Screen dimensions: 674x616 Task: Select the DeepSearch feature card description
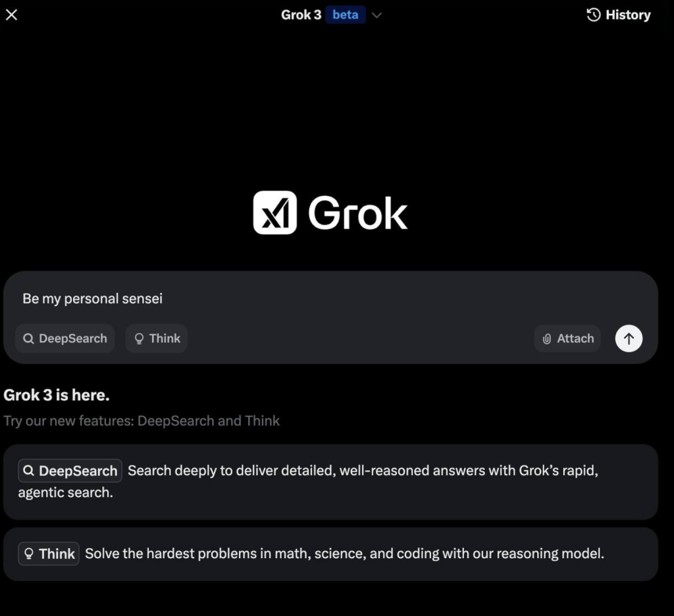[362, 471]
